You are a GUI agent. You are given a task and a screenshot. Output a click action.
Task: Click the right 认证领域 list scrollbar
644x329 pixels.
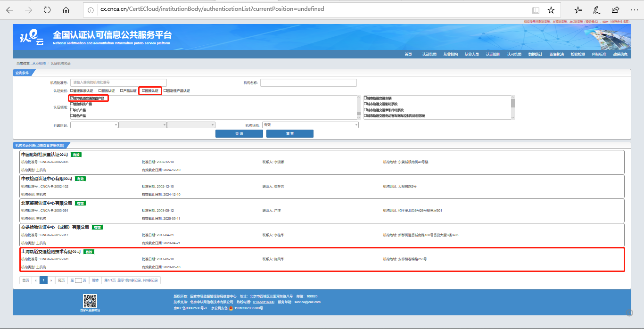tap(512, 107)
